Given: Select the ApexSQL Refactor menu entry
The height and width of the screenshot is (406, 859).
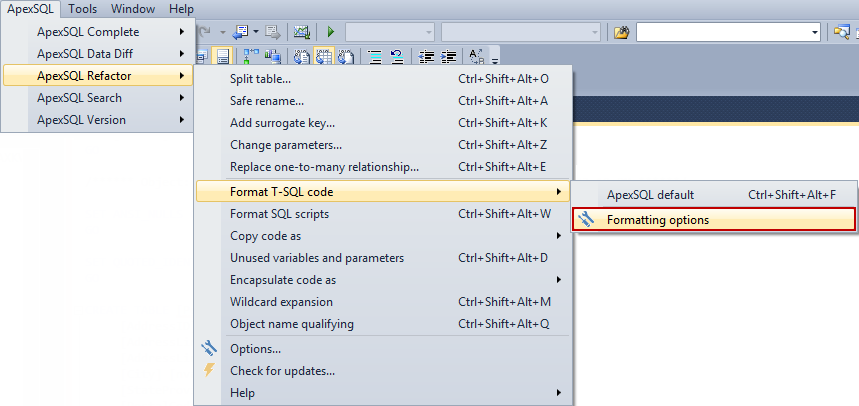Looking at the screenshot, I should 99,76.
